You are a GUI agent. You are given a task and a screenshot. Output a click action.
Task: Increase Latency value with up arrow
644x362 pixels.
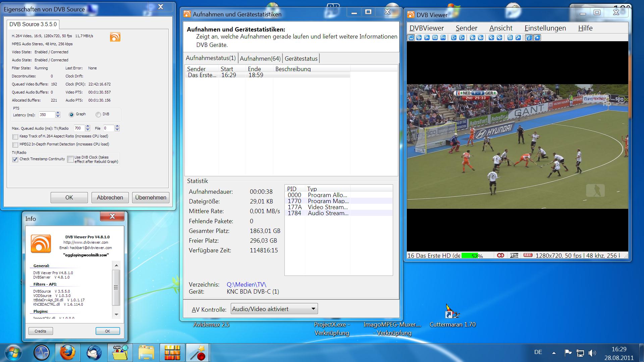pyautogui.click(x=58, y=113)
